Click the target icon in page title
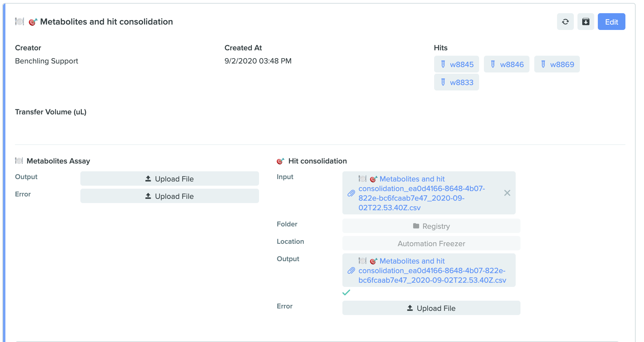Screen dimensions: 644x342 point(33,22)
